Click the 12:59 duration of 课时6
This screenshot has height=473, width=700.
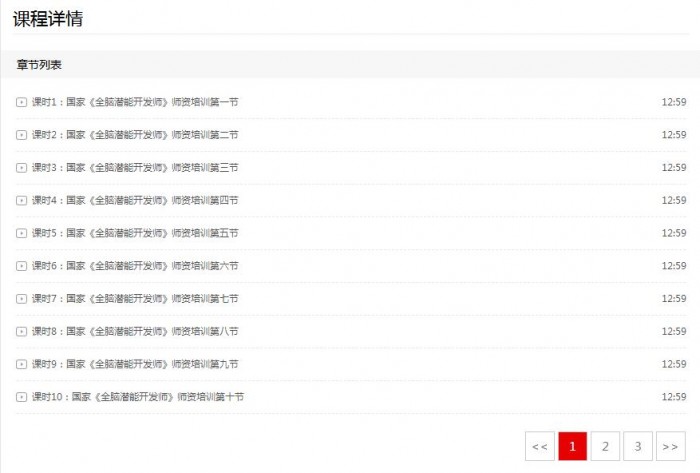pyautogui.click(x=674, y=266)
